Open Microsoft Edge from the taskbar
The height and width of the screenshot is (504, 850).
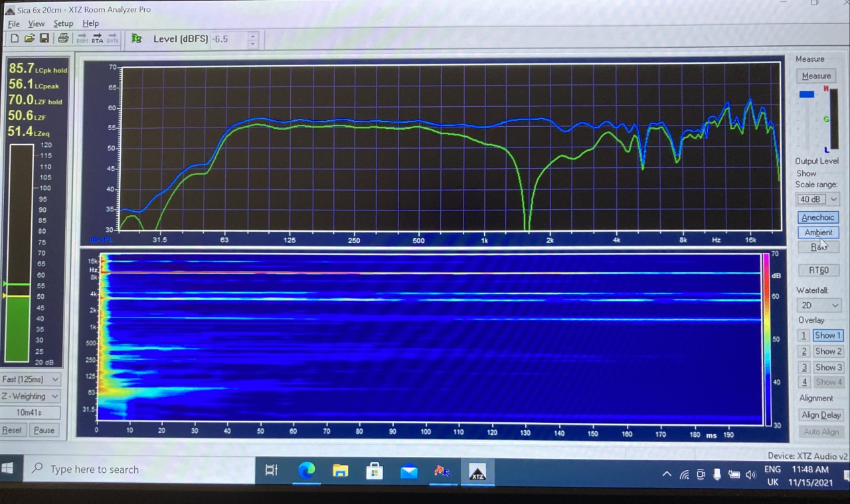pyautogui.click(x=306, y=471)
